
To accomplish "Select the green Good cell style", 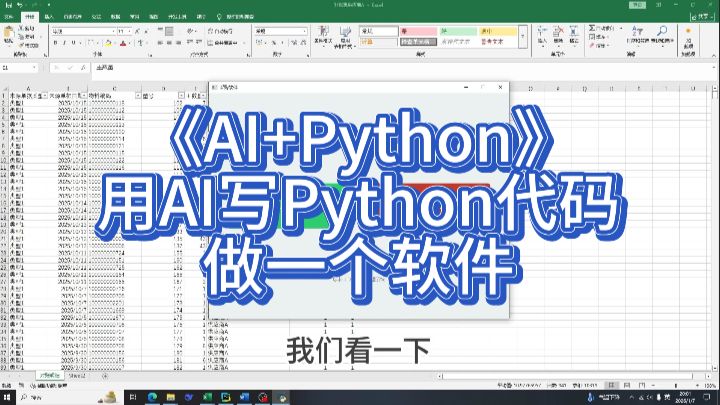I will click(x=458, y=31).
